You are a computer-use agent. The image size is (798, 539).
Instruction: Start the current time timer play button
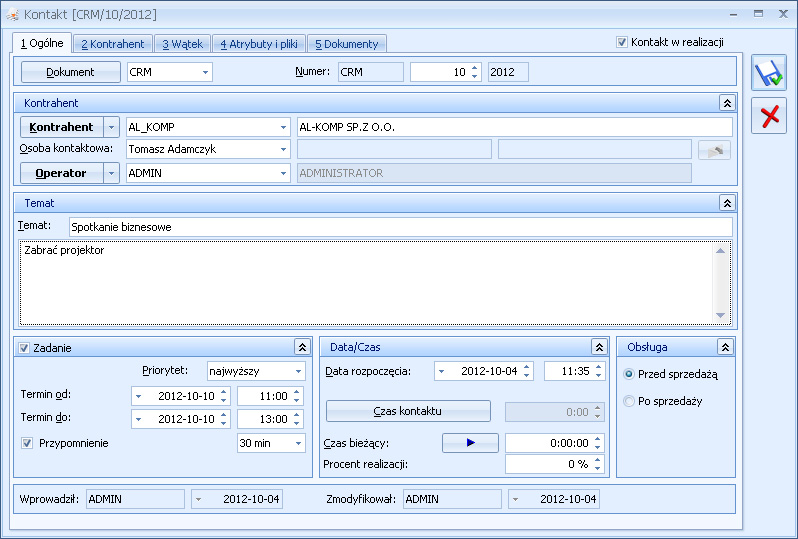[x=470, y=443]
